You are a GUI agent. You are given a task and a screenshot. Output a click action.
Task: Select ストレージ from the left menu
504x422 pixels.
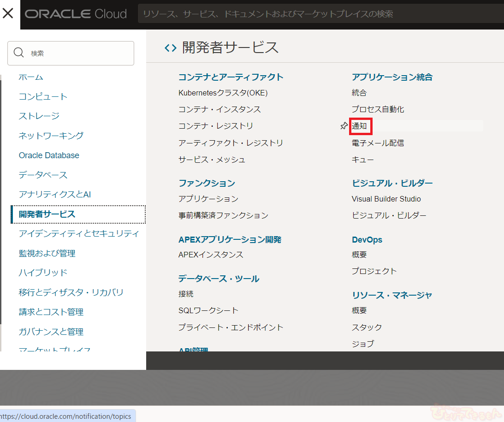tap(39, 116)
